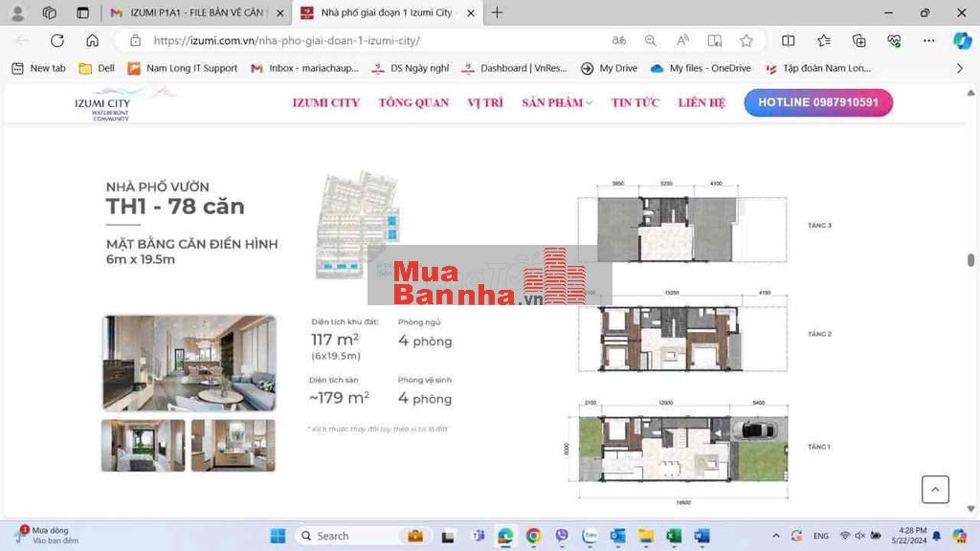Open the Read aloud icon in address bar
The height and width of the screenshot is (551, 980).
pos(683,41)
